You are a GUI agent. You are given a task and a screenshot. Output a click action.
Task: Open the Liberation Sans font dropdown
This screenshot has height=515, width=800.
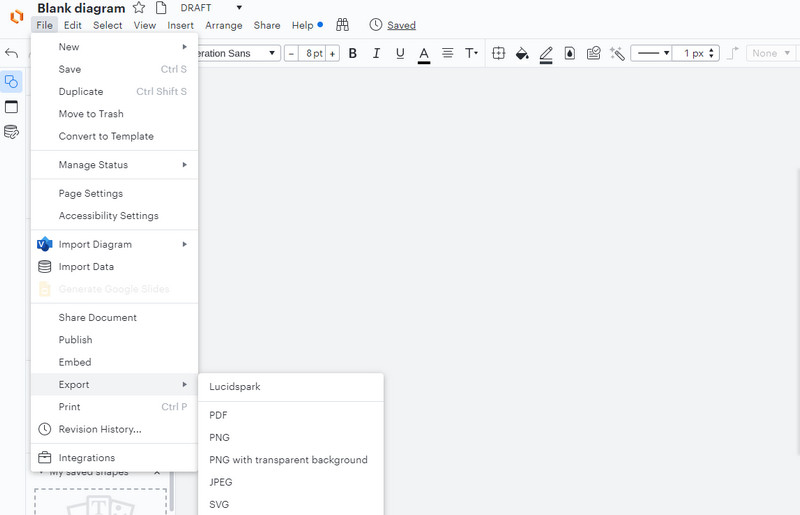pos(239,53)
